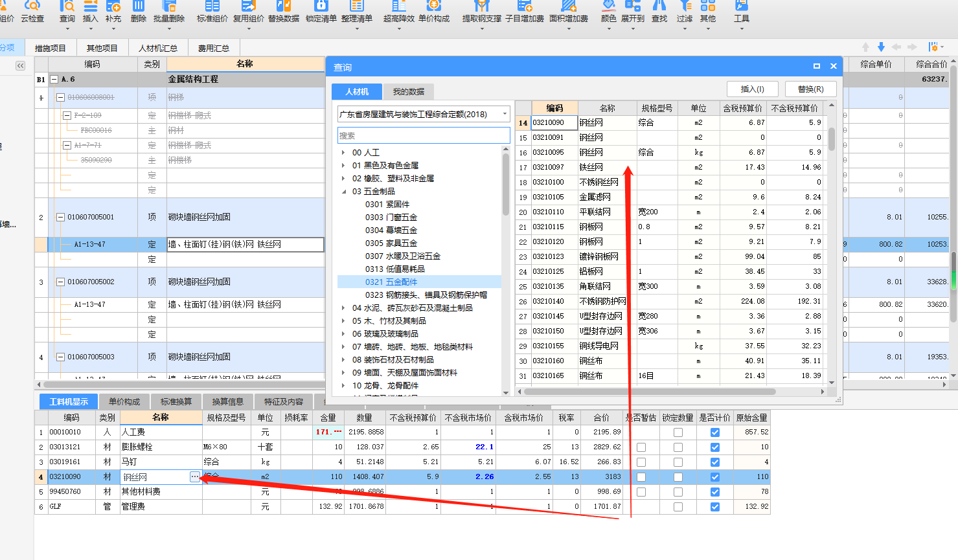This screenshot has height=560, width=958.
Task: Toggle 是否计价 checkbox for 人工费 row
Action: coord(714,432)
